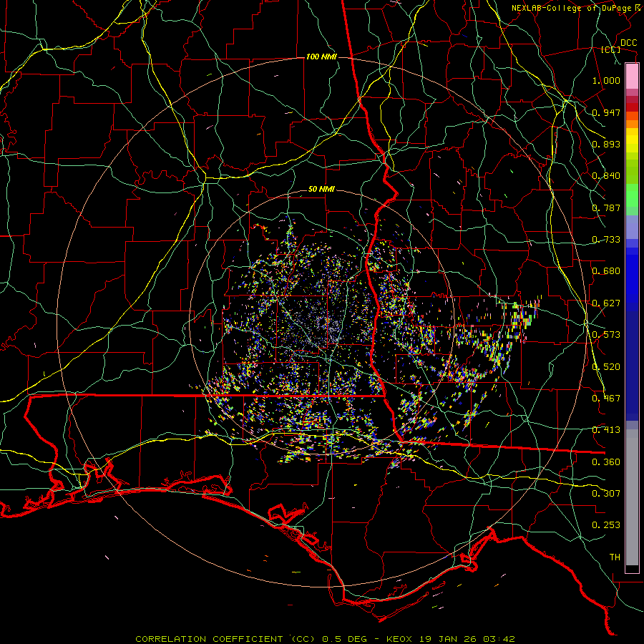This screenshot has width=644, height=644.
Task: Select the 0.893 scale value
Action: (606, 144)
